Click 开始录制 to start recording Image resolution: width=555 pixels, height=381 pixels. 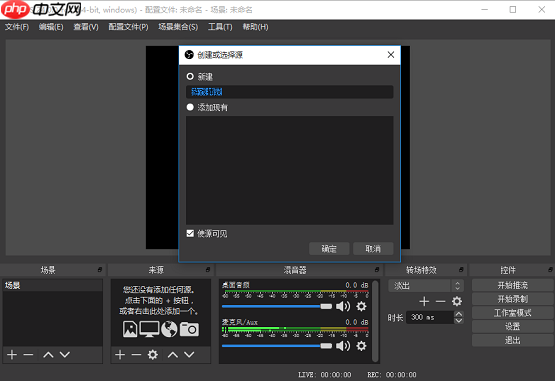[x=513, y=299]
